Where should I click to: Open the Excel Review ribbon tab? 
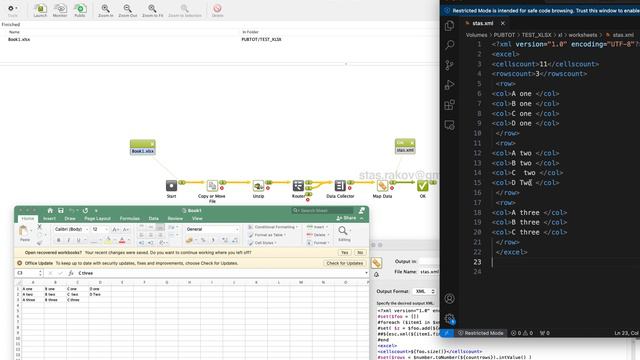[x=175, y=219]
